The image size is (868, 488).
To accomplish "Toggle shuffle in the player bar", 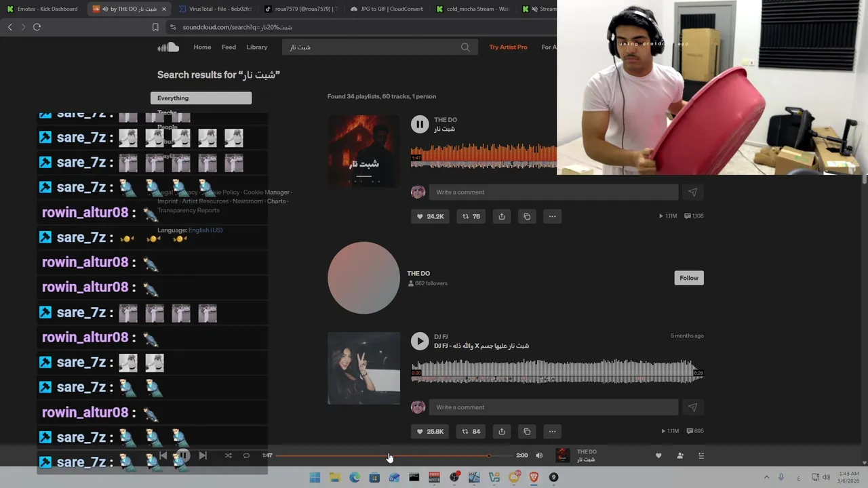I will click(x=228, y=455).
